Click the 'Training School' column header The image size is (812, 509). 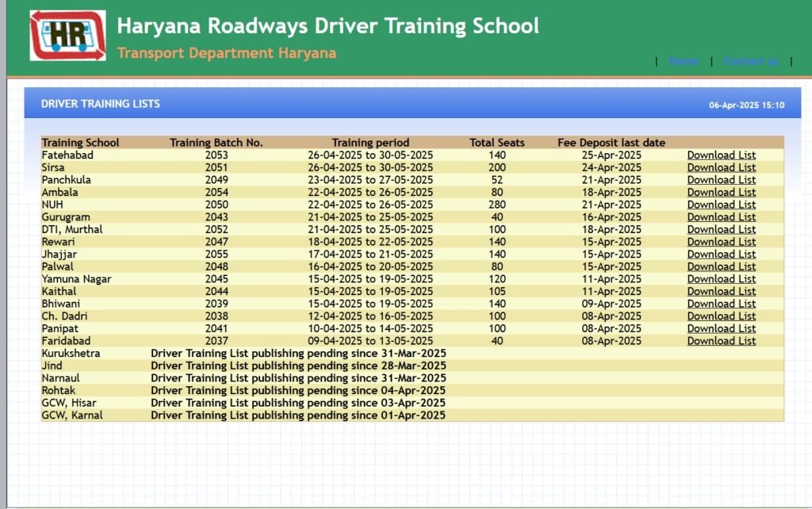point(80,143)
